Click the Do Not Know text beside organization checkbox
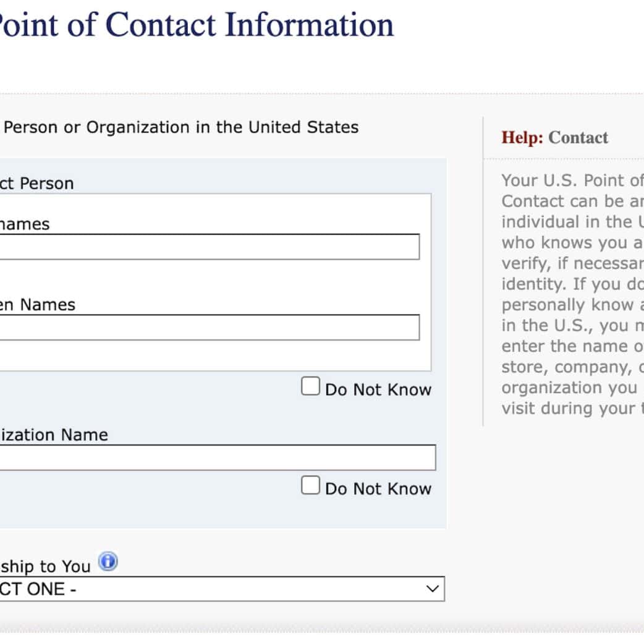The image size is (644, 644). tap(378, 489)
